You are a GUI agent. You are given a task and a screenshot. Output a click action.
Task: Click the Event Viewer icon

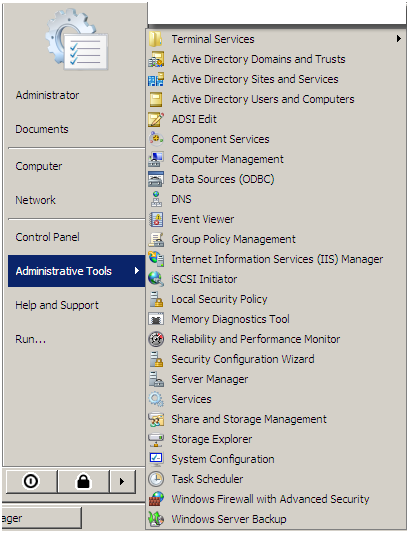[x=156, y=219]
